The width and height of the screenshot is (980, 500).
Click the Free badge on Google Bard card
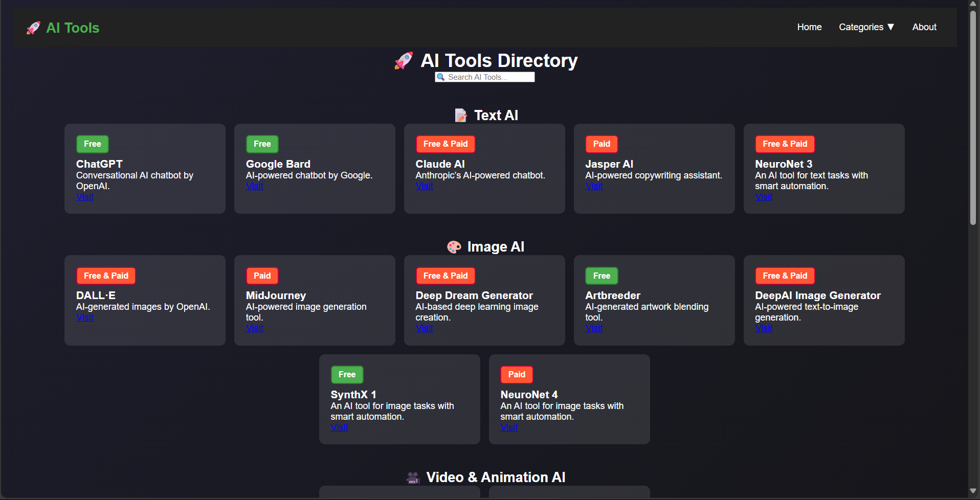tap(262, 144)
